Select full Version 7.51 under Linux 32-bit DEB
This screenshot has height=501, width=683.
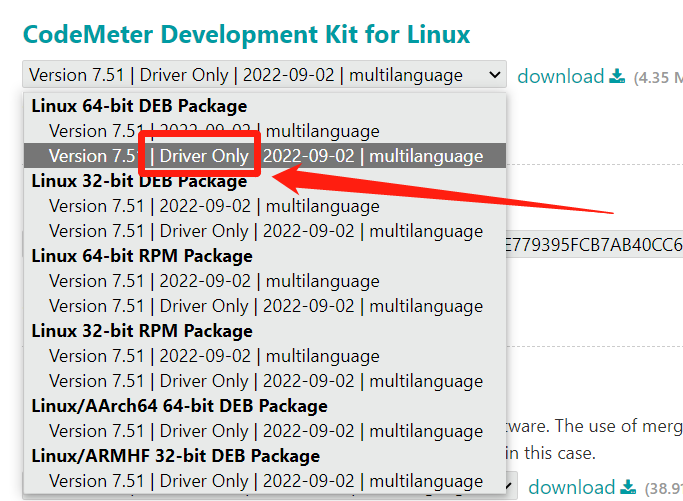(214, 206)
